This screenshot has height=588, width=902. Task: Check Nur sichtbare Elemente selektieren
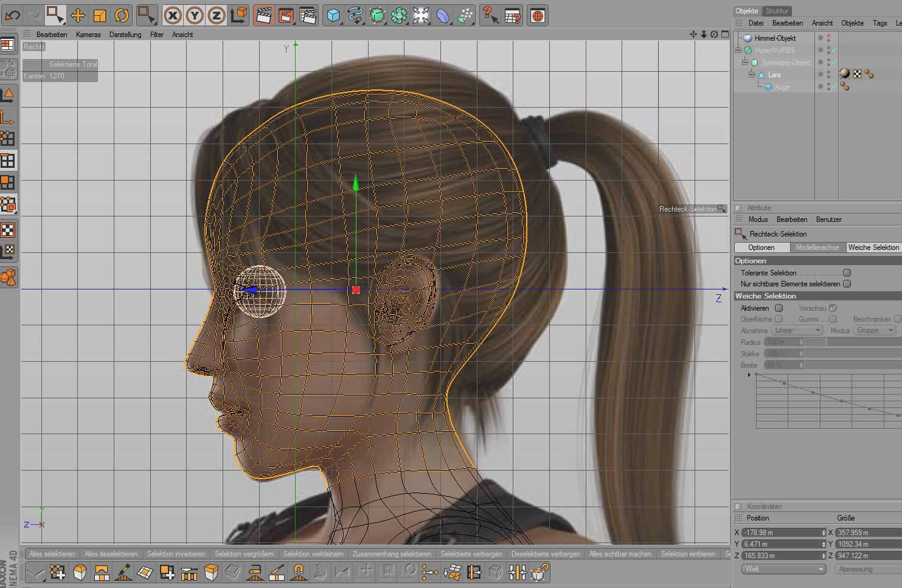(x=847, y=284)
